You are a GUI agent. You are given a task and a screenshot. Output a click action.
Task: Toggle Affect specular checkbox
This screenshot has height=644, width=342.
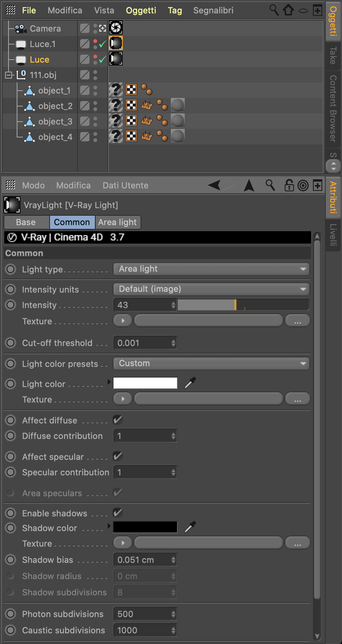(118, 456)
